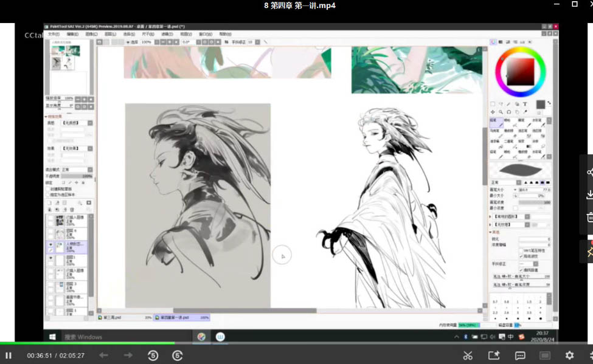593x364 pixels.
Task: Delete layer trash icon in layer panel
Action: pos(72,210)
